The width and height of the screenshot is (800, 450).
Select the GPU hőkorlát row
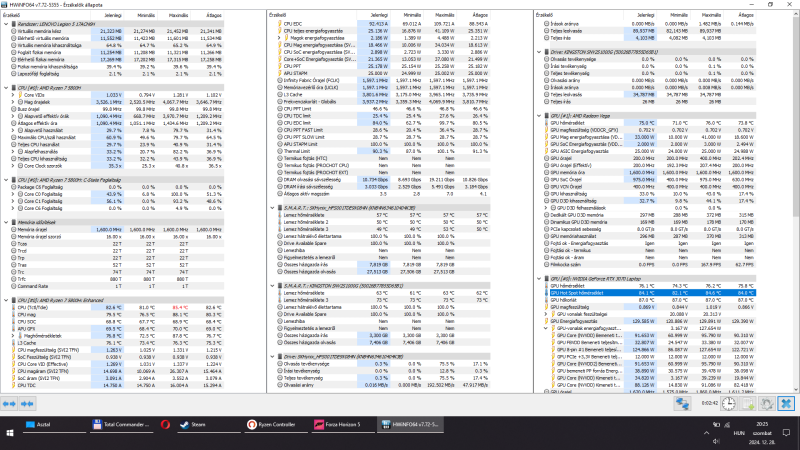point(649,300)
